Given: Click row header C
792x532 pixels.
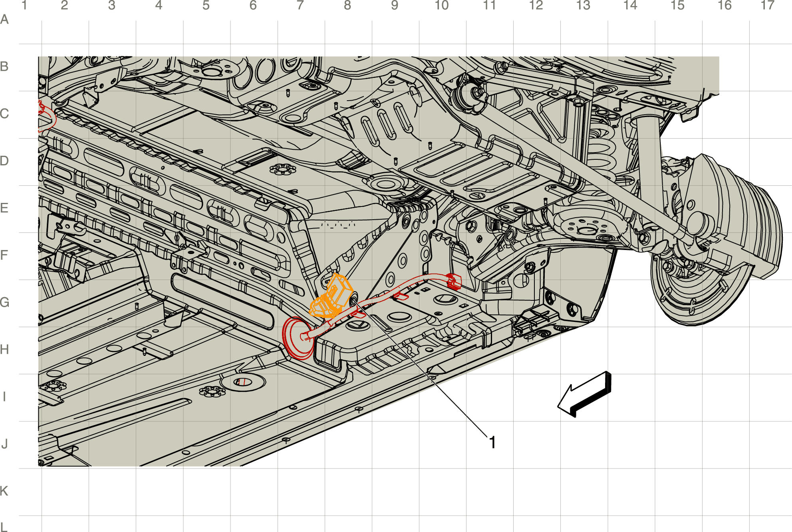Looking at the screenshot, I should click(5, 114).
